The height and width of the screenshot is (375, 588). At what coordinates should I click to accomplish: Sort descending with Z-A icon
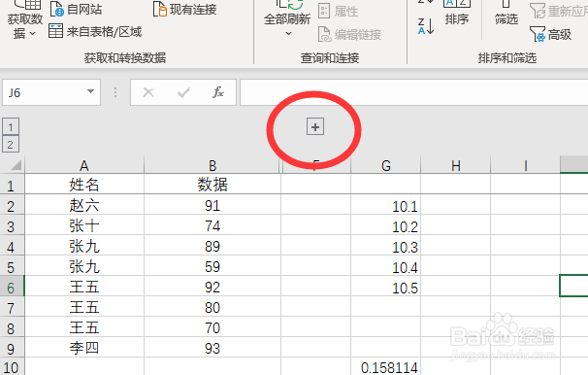pyautogui.click(x=426, y=26)
